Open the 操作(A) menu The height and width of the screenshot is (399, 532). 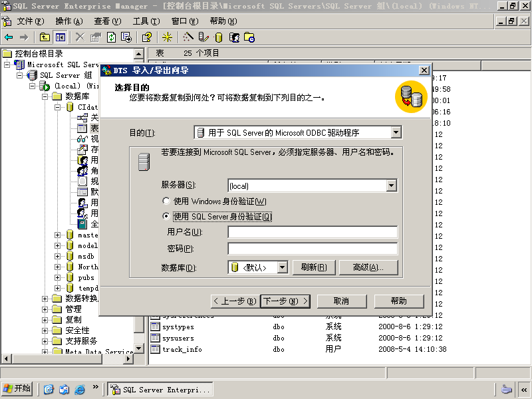click(x=69, y=21)
